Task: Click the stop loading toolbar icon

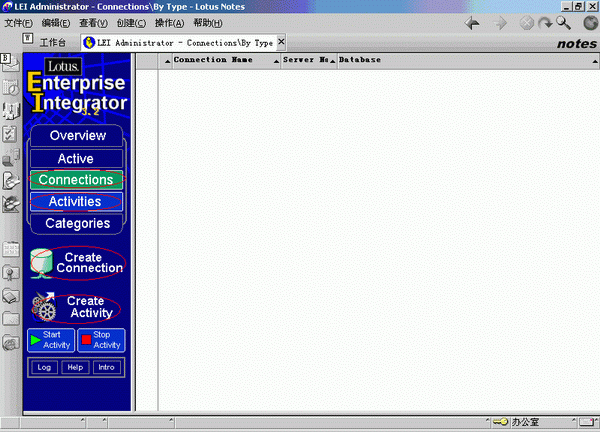Action: pos(527,23)
